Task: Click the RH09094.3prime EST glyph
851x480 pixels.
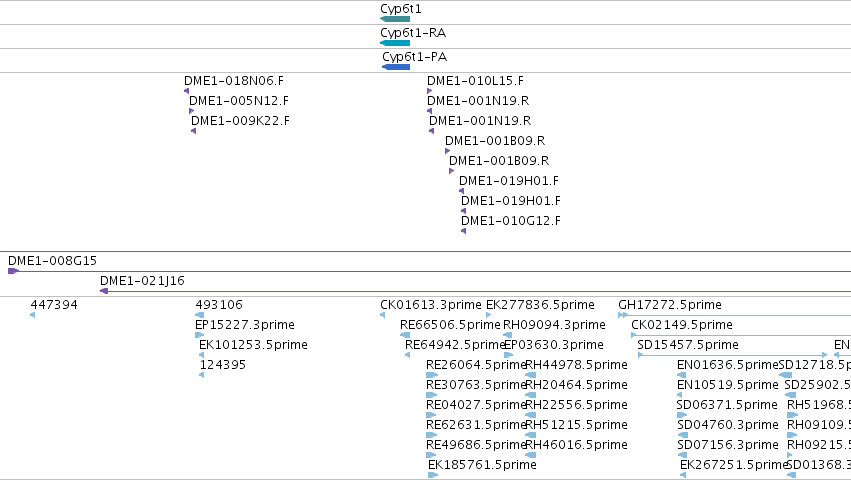Action: [x=507, y=335]
